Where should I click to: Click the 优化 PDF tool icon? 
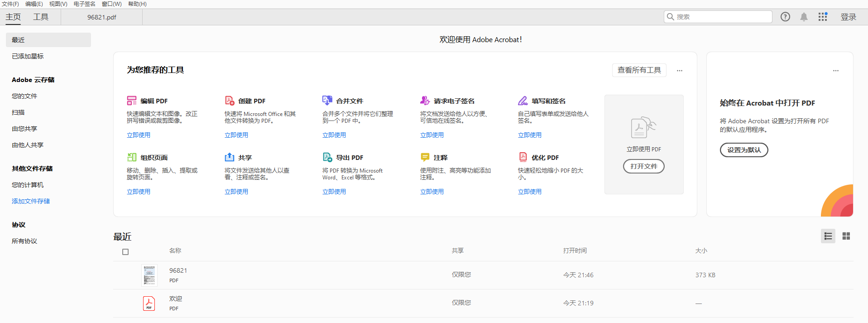pyautogui.click(x=523, y=157)
